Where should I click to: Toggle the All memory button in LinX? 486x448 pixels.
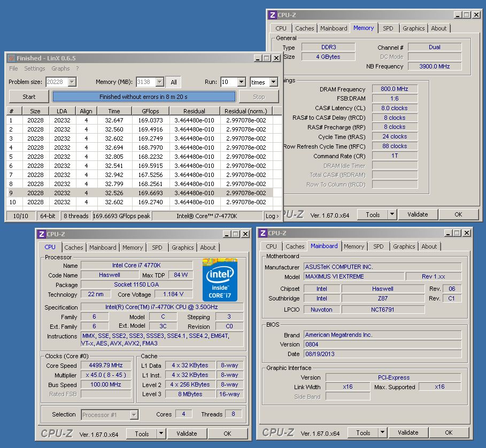click(173, 82)
